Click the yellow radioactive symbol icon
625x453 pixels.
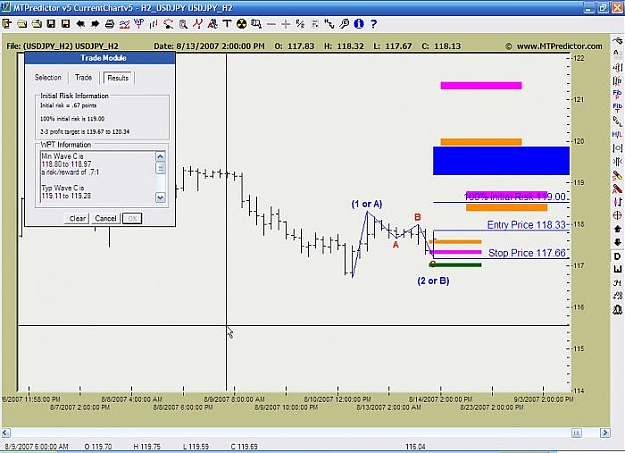tap(241, 24)
